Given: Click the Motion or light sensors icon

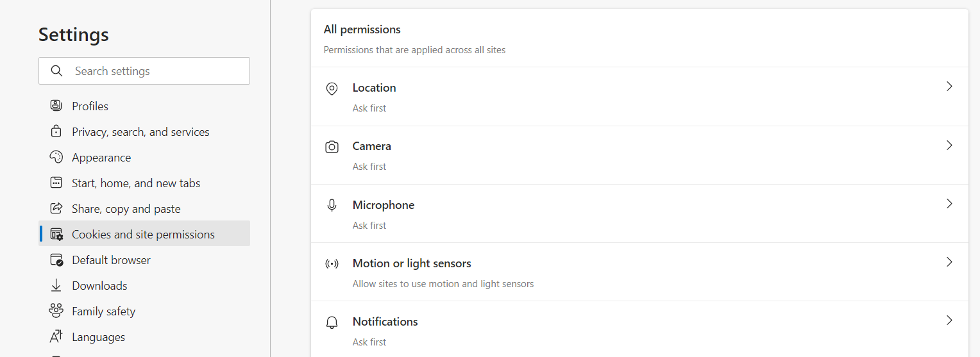Looking at the screenshot, I should (x=332, y=264).
